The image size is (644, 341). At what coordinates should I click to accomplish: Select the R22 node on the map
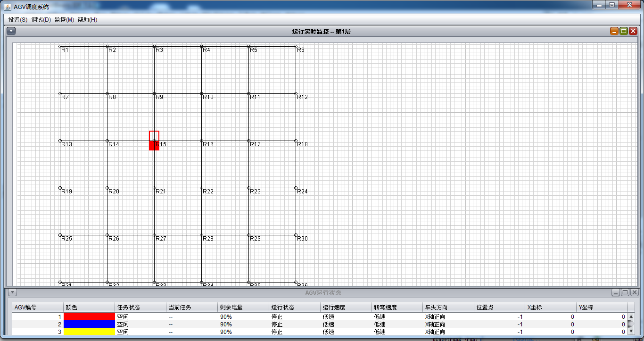[x=202, y=188]
